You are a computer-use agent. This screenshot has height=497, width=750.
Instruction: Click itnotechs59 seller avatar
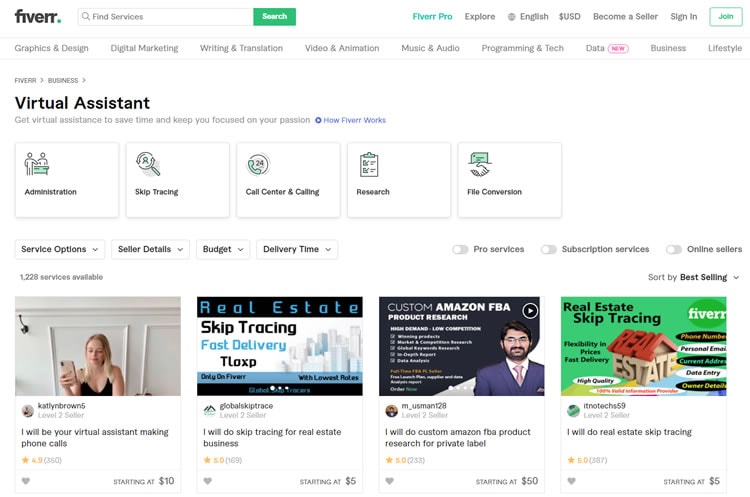[574, 410]
